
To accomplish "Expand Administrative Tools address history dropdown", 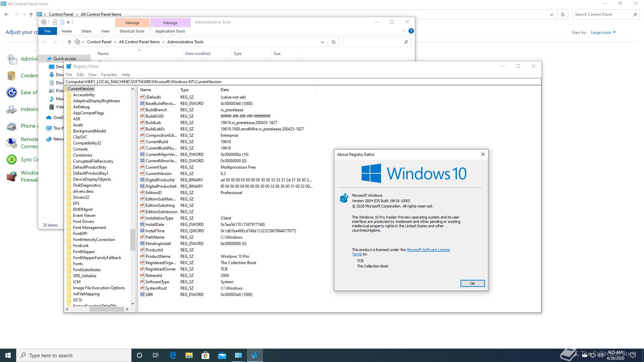I will click(x=322, y=42).
